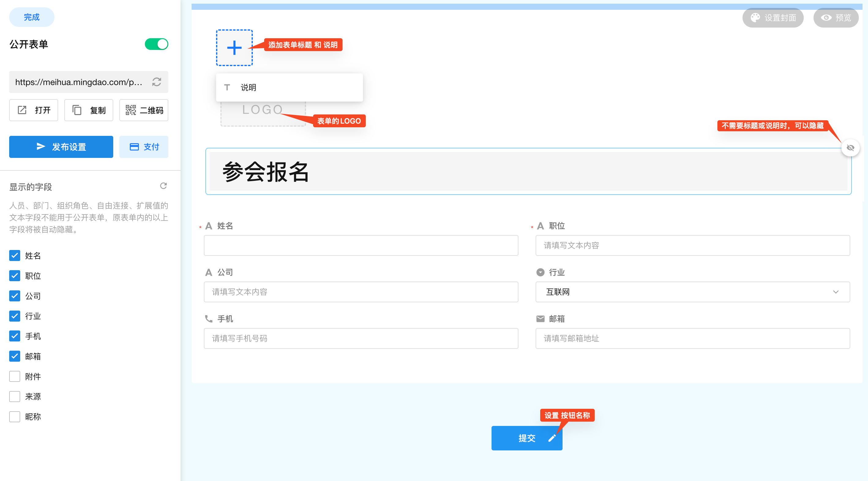Image resolution: width=868 pixels, height=481 pixels.
Task: Click the plus icon to add a title
Action: click(x=234, y=48)
